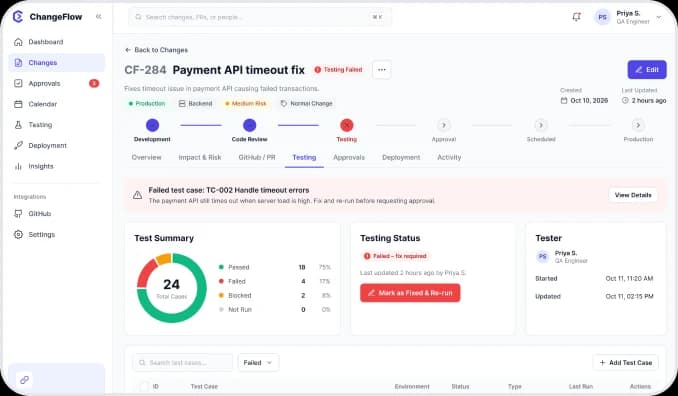Click the Scheduled stage circle
This screenshot has width=678, height=396.
(540, 125)
